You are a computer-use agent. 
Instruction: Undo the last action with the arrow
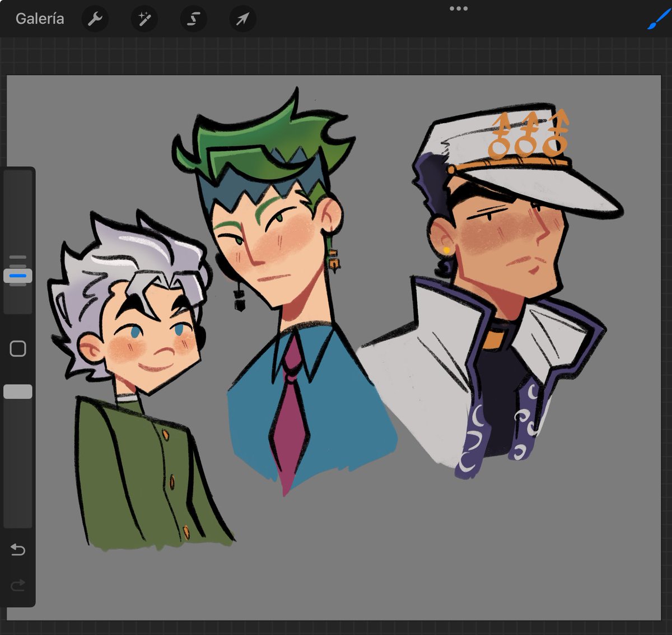(x=18, y=550)
